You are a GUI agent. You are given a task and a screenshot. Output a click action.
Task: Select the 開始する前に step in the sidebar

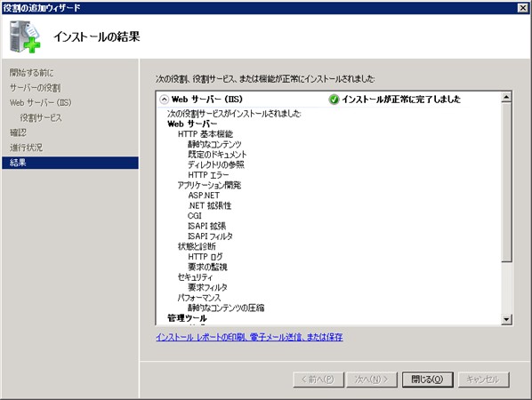point(31,73)
